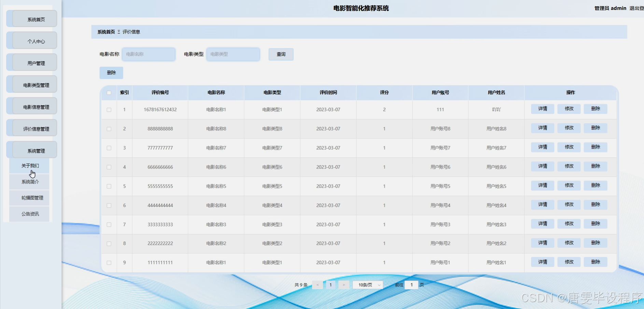Check the row with 评价编号 1111111111
Screen dimensions: 644x309
tap(109, 263)
